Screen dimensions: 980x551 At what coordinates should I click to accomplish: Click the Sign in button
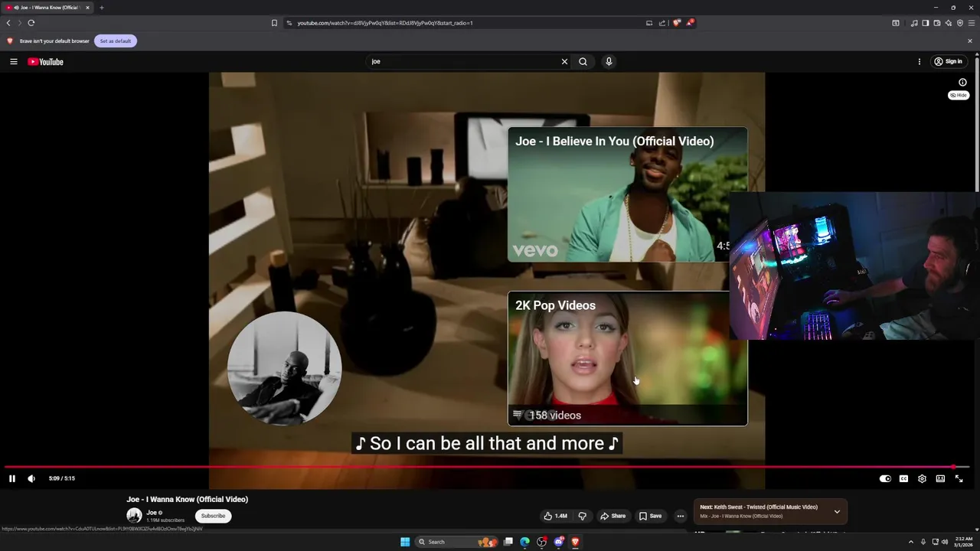tap(948, 61)
